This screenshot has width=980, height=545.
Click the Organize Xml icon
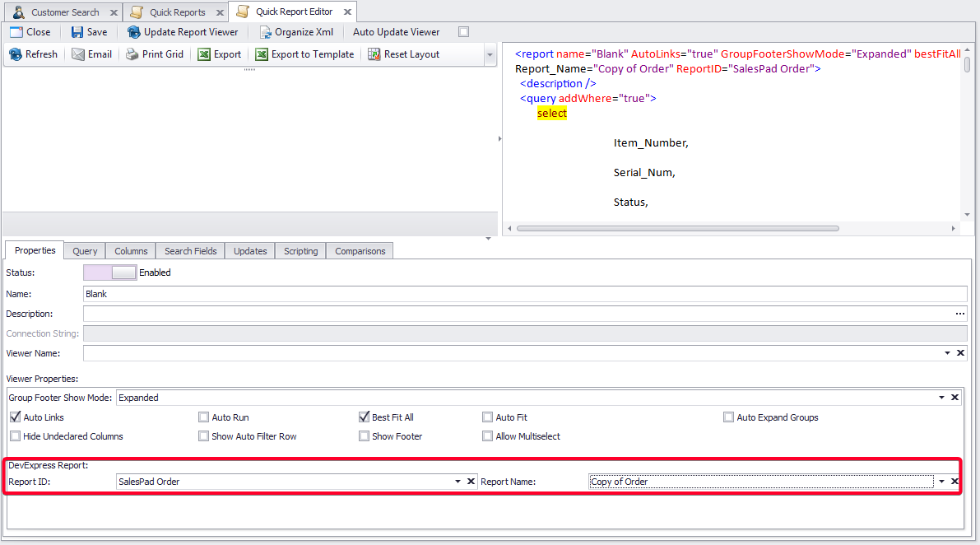point(265,32)
